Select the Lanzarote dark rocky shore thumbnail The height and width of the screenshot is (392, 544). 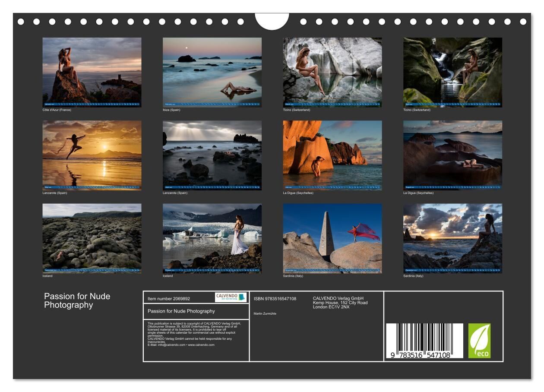coord(212,155)
